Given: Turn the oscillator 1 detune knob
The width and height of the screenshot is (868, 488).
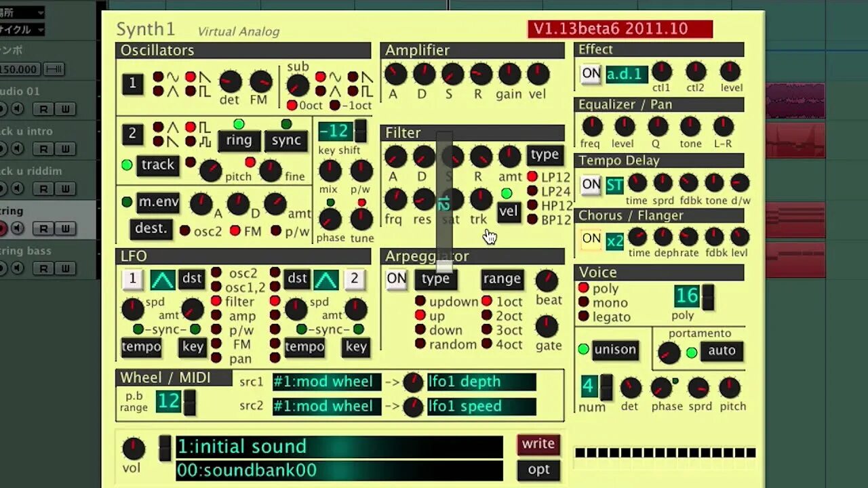Looking at the screenshot, I should coord(230,82).
